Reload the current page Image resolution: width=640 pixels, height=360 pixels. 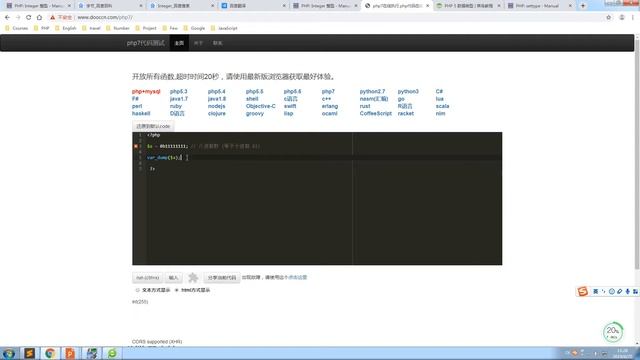29,18
